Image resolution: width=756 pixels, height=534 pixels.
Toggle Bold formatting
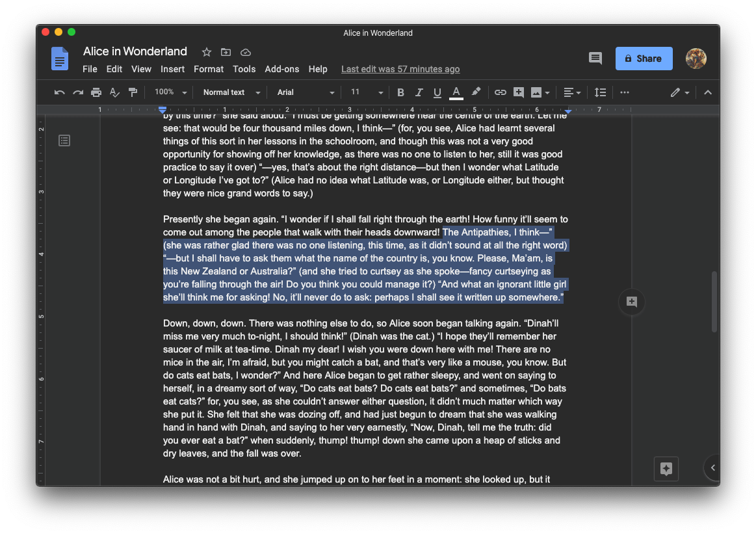[400, 92]
